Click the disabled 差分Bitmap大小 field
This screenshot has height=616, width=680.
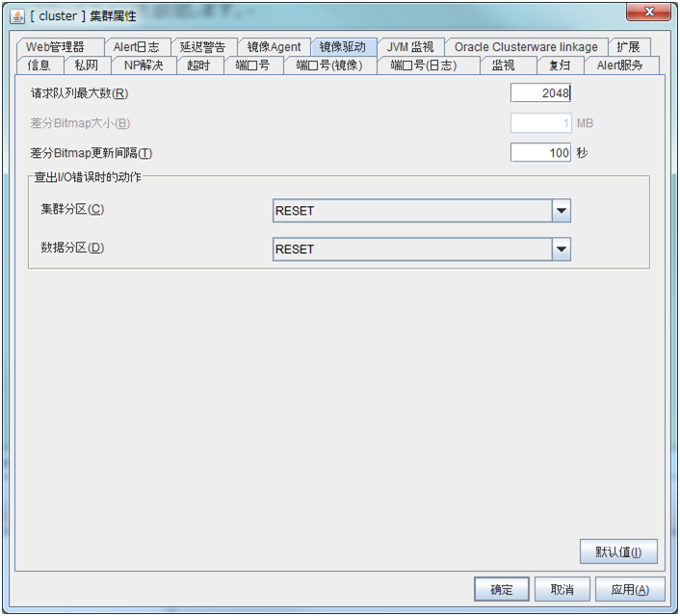click(x=540, y=123)
